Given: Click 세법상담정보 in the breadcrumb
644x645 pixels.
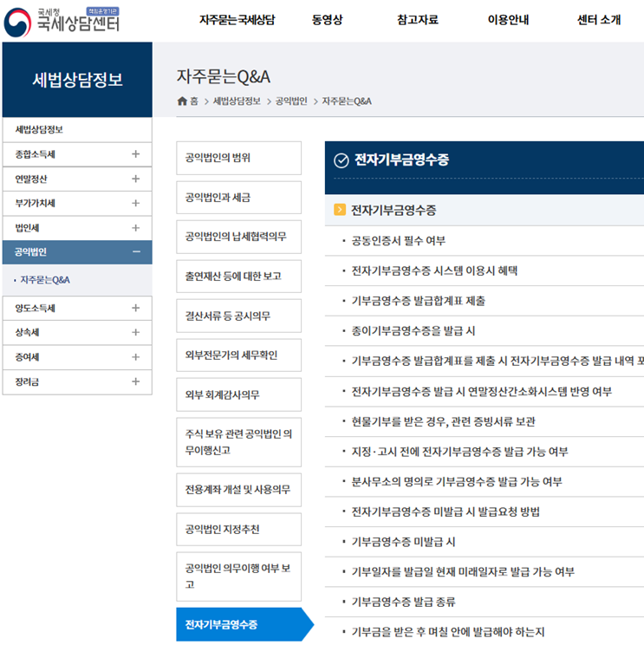Looking at the screenshot, I should pyautogui.click(x=237, y=101).
